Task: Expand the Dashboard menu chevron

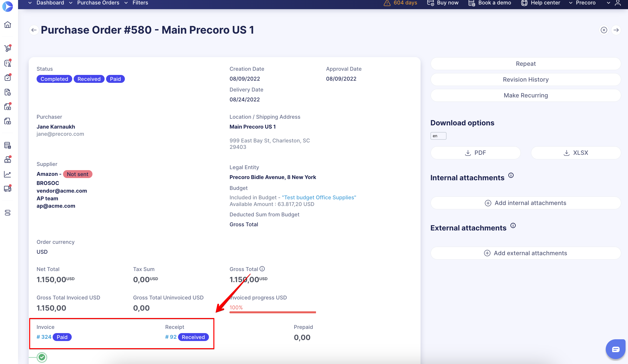Action: (30, 3)
